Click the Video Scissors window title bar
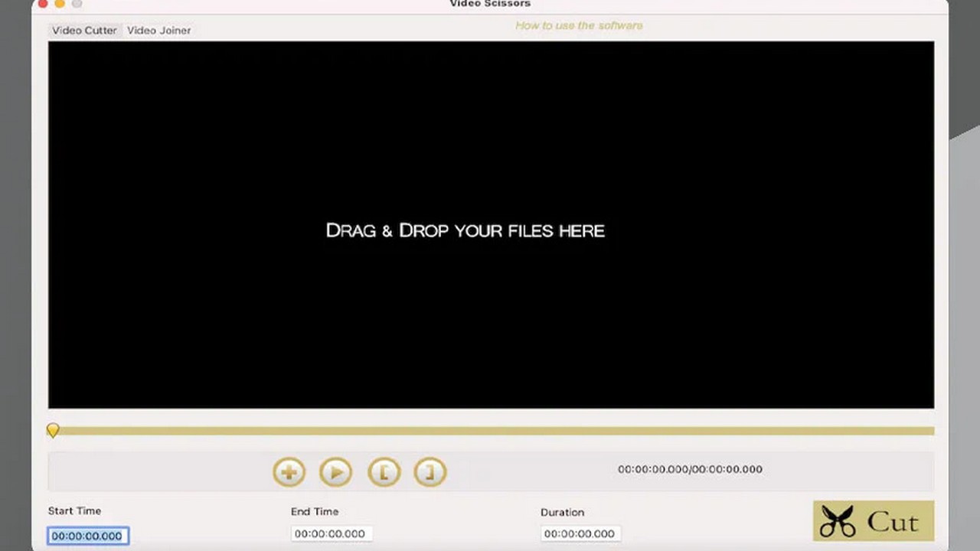 [x=490, y=4]
